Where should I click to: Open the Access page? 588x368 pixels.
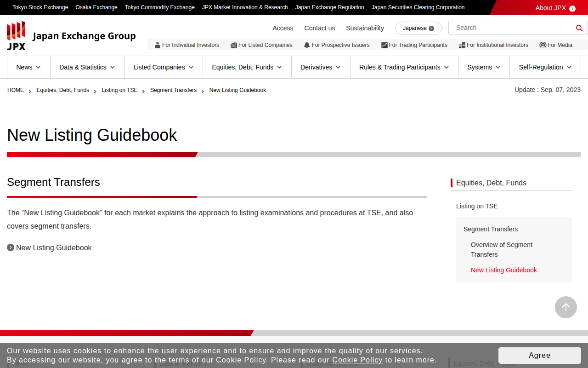coord(283,28)
